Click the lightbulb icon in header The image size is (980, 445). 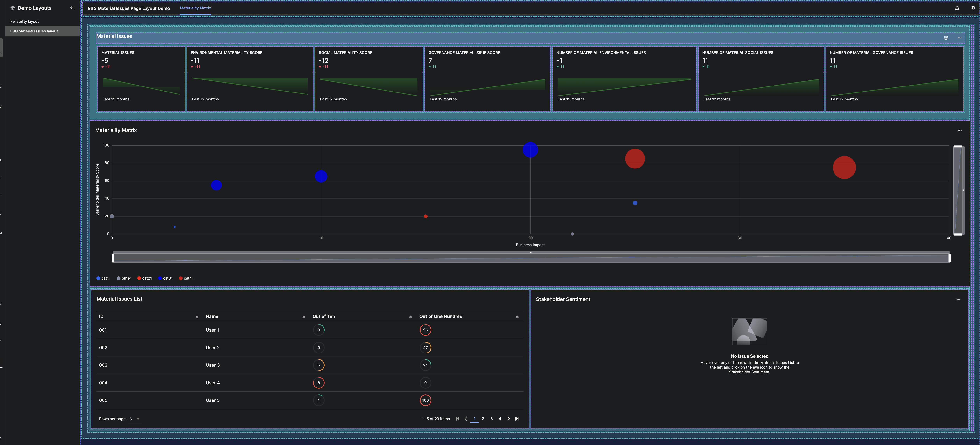tap(973, 8)
